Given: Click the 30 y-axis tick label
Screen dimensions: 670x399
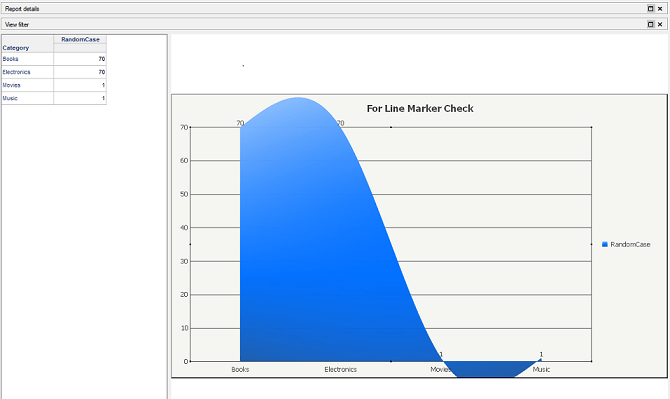Looking at the screenshot, I should pyautogui.click(x=184, y=261).
